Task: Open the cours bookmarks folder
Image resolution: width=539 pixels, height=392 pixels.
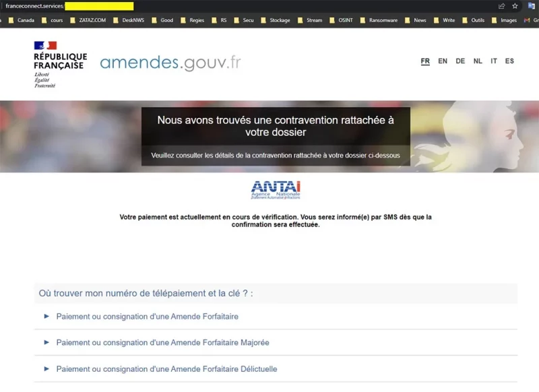Action: pyautogui.click(x=53, y=20)
